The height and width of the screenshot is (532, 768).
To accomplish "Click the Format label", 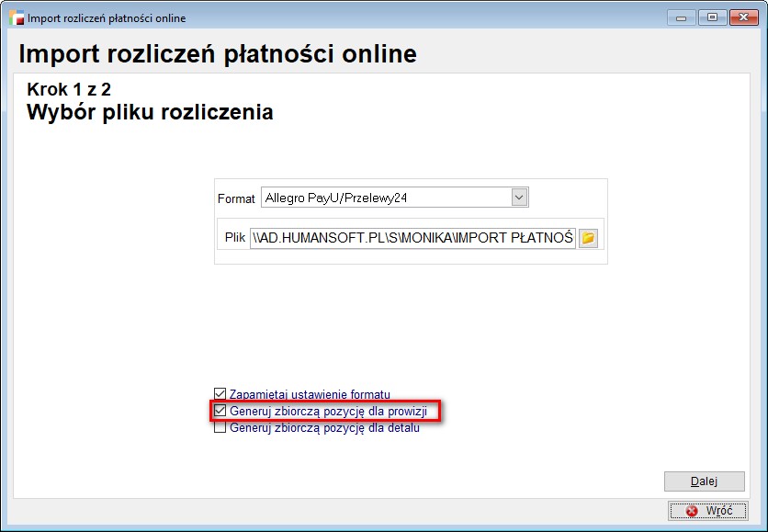I will tap(236, 198).
